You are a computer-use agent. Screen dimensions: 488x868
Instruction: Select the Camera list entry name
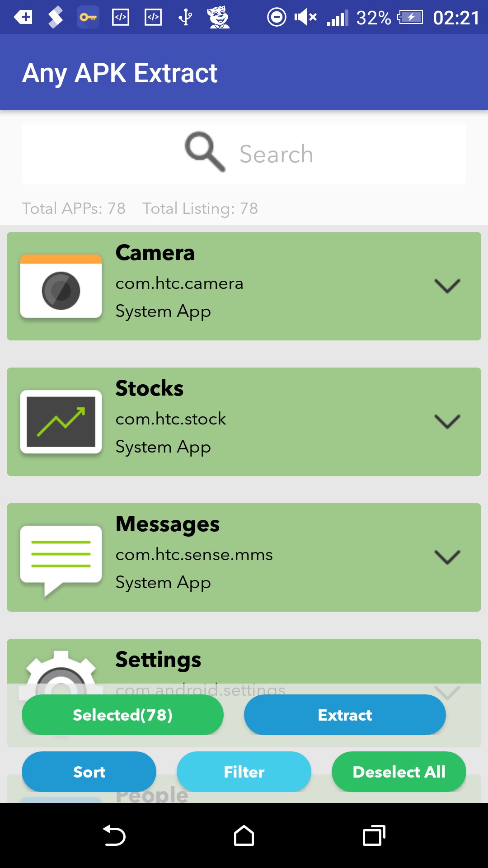click(x=155, y=253)
